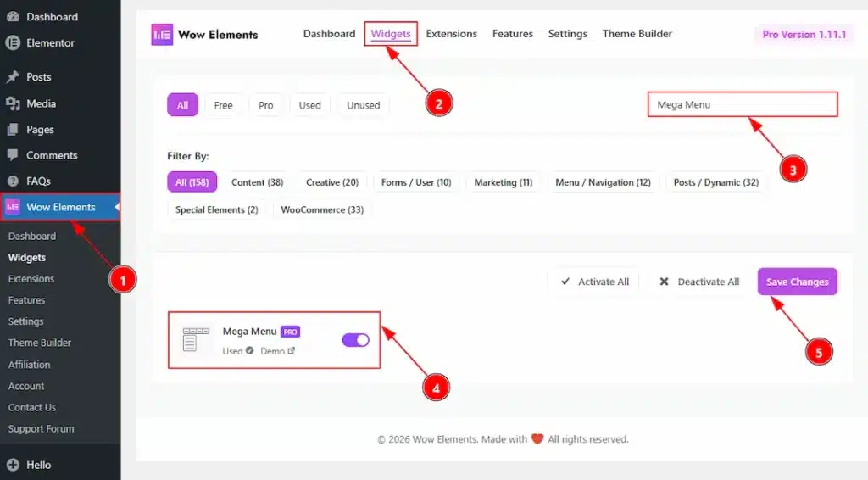Filter by Content (38) category
This screenshot has width=868, height=480.
pos(258,182)
